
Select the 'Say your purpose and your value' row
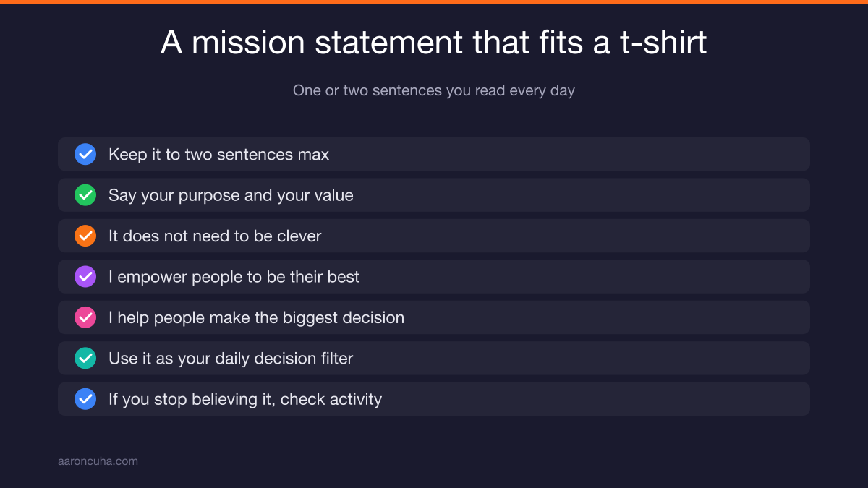pyautogui.click(x=434, y=195)
